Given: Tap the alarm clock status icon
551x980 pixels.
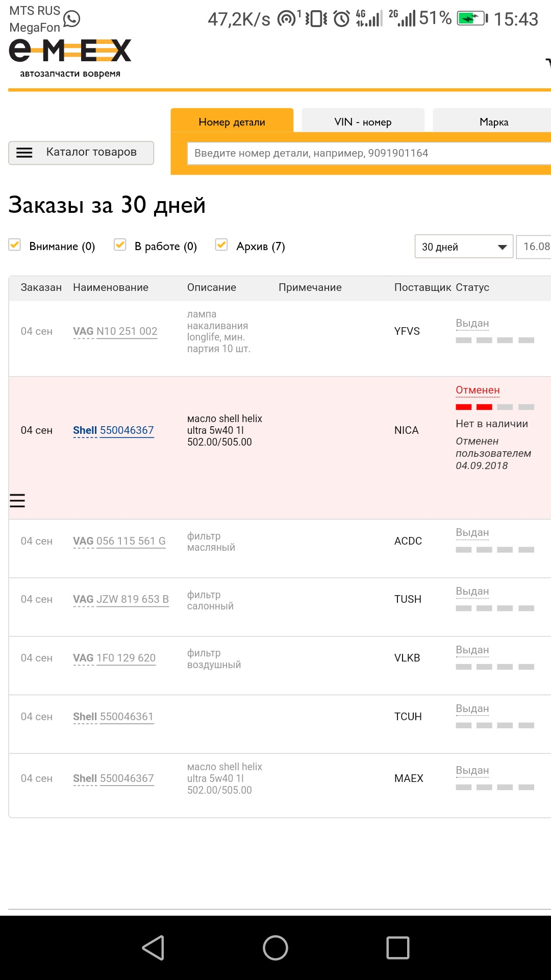Looking at the screenshot, I should (341, 19).
